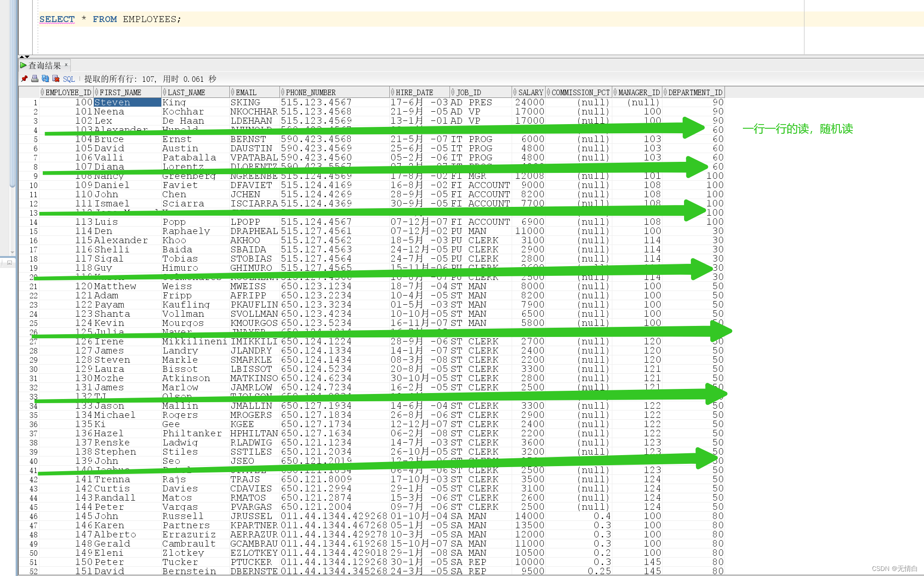Click the delete row icon with red X
The height and width of the screenshot is (576, 924).
[x=56, y=79]
